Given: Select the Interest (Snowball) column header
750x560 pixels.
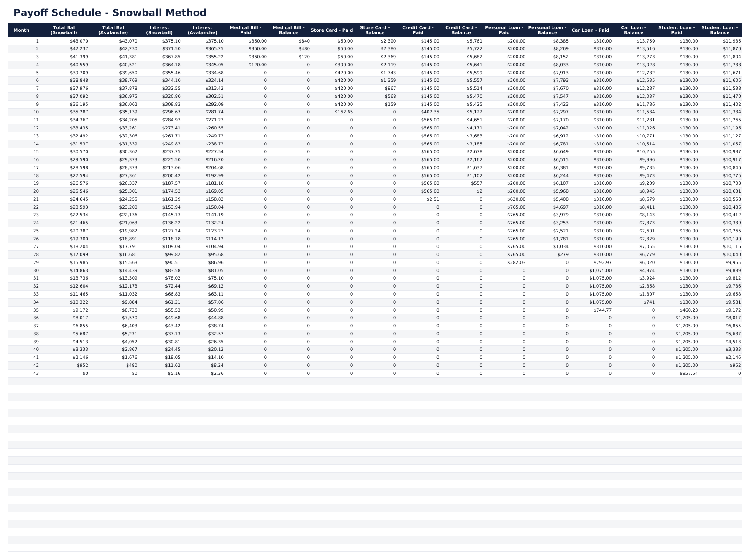Looking at the screenshot, I should click(160, 30).
